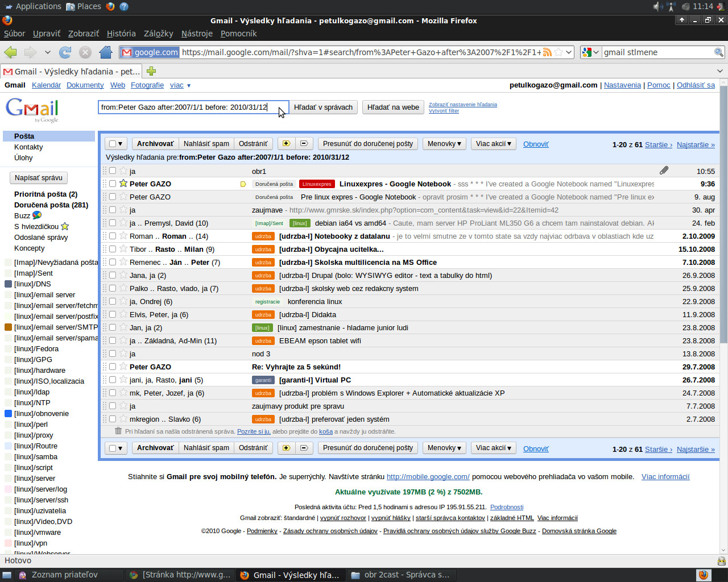728x582 pixels.
Task: Open the Nastavenia link
Action: [x=622, y=85]
